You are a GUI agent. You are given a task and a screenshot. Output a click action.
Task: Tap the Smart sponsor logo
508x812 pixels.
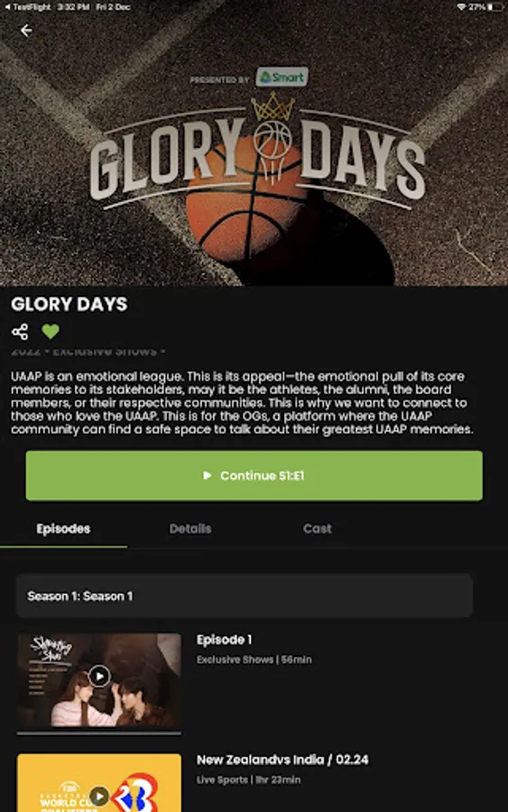(x=282, y=78)
